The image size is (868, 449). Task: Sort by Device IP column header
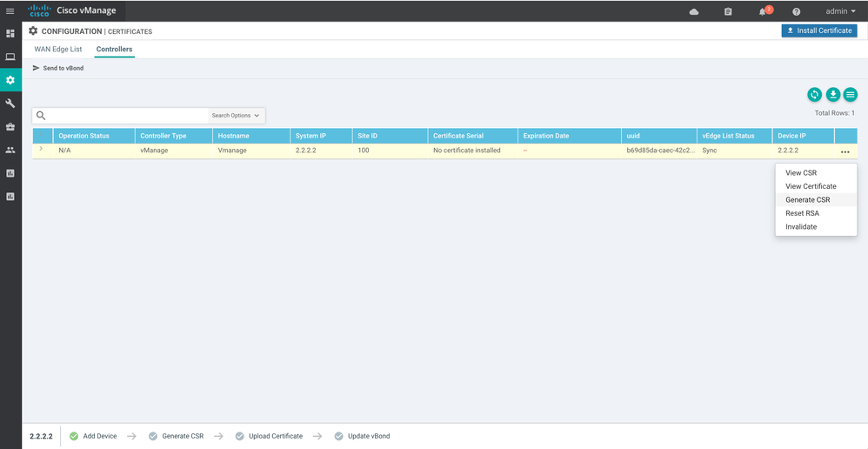pos(804,136)
